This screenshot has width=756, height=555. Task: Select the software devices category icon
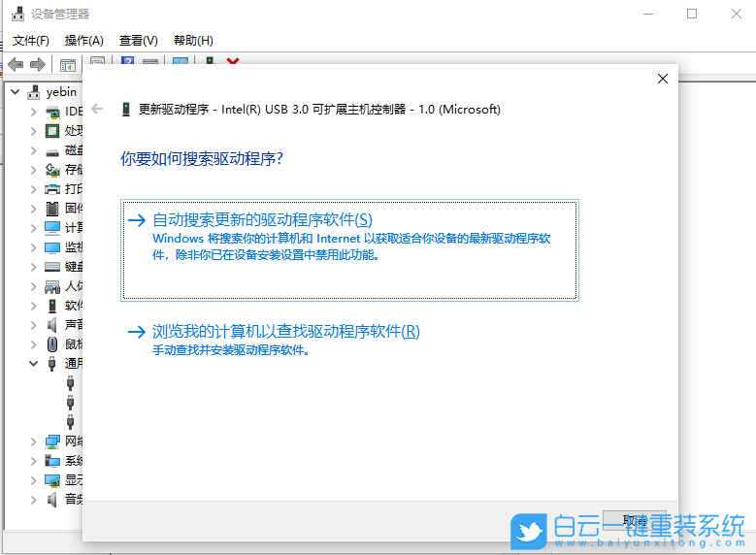[x=52, y=306]
